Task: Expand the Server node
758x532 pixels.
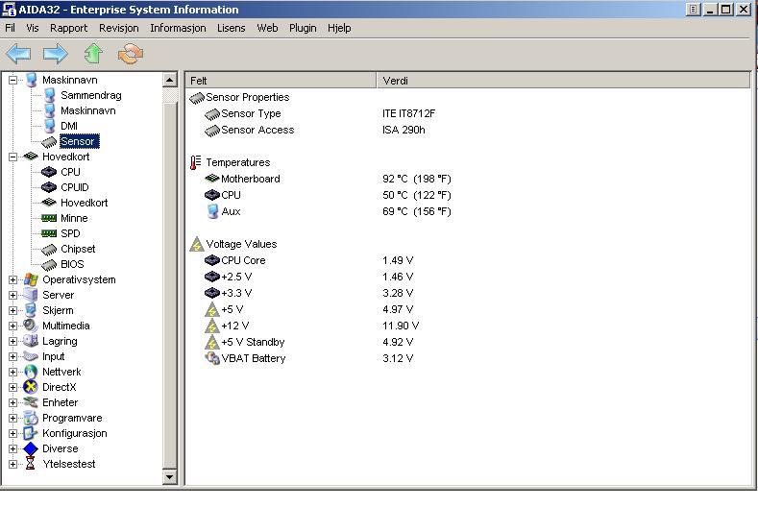Action: (13, 295)
